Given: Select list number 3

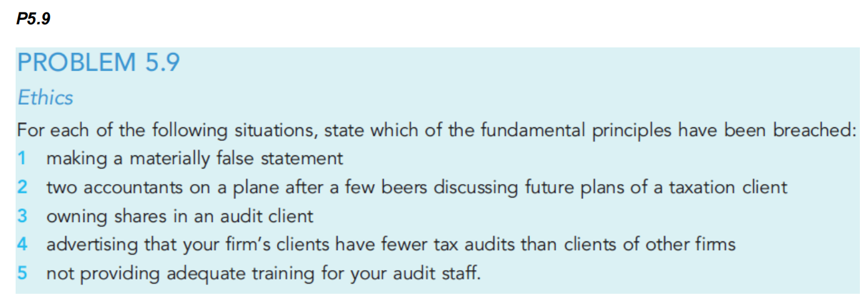Looking at the screenshot, I should coord(22,216).
